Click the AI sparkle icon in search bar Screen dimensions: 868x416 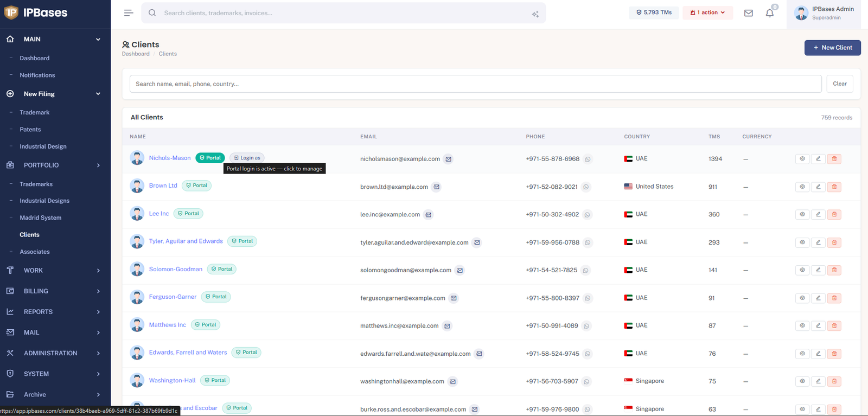click(535, 14)
